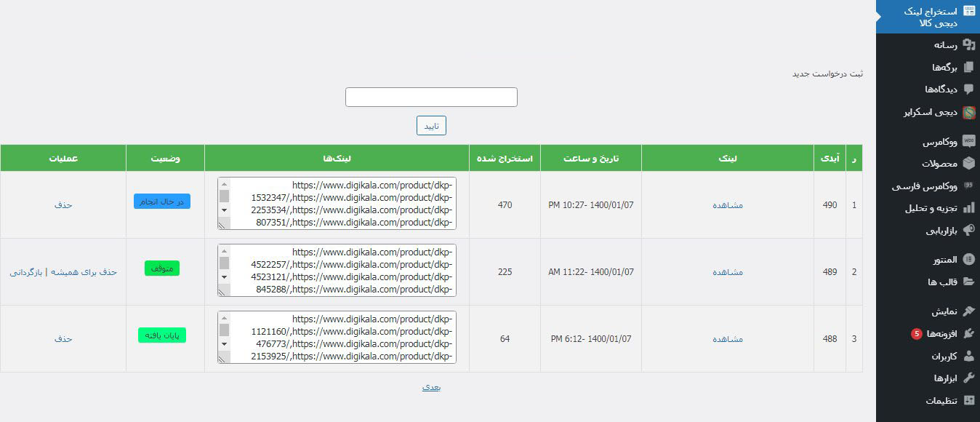Open مشاهده link for ID 490
This screenshot has height=422, width=980.
point(728,205)
